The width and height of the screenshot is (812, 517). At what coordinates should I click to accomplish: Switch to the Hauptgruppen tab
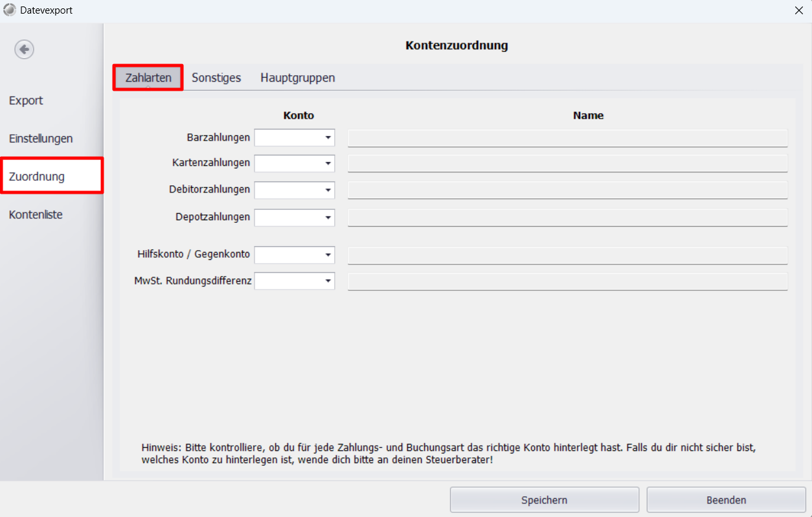(x=298, y=78)
